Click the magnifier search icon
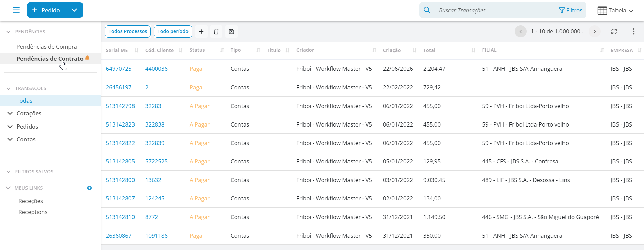This screenshot has height=250, width=644. pos(427,10)
